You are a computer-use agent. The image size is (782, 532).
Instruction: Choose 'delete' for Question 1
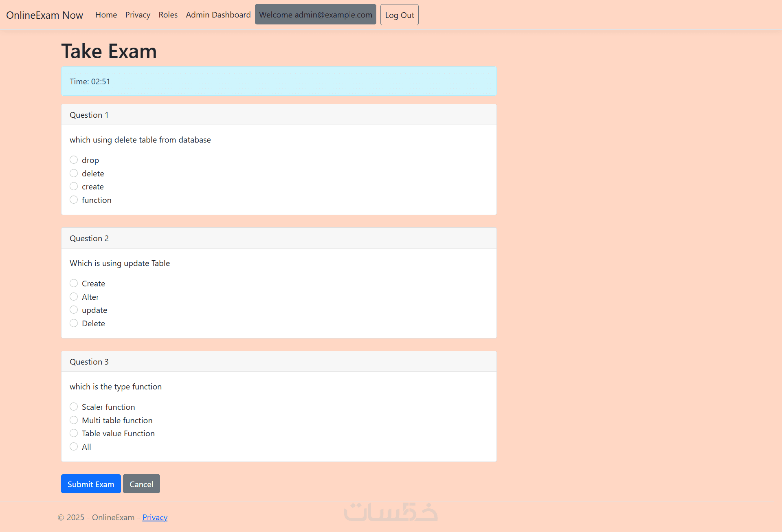(x=74, y=173)
